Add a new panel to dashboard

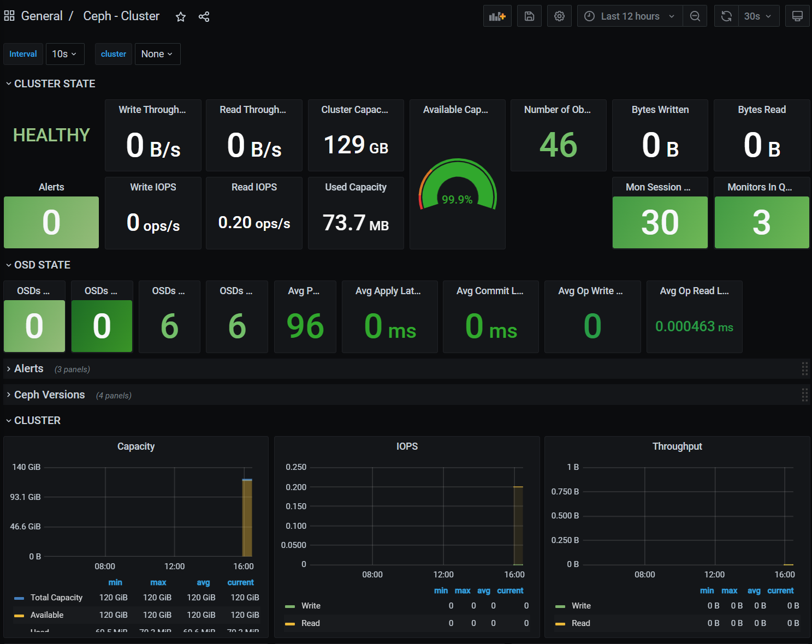[497, 16]
